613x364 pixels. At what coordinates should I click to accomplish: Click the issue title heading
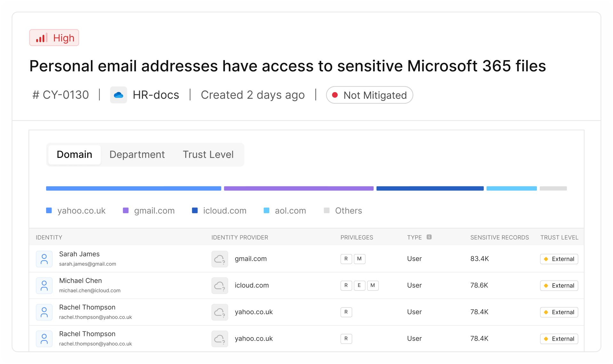pos(288,66)
